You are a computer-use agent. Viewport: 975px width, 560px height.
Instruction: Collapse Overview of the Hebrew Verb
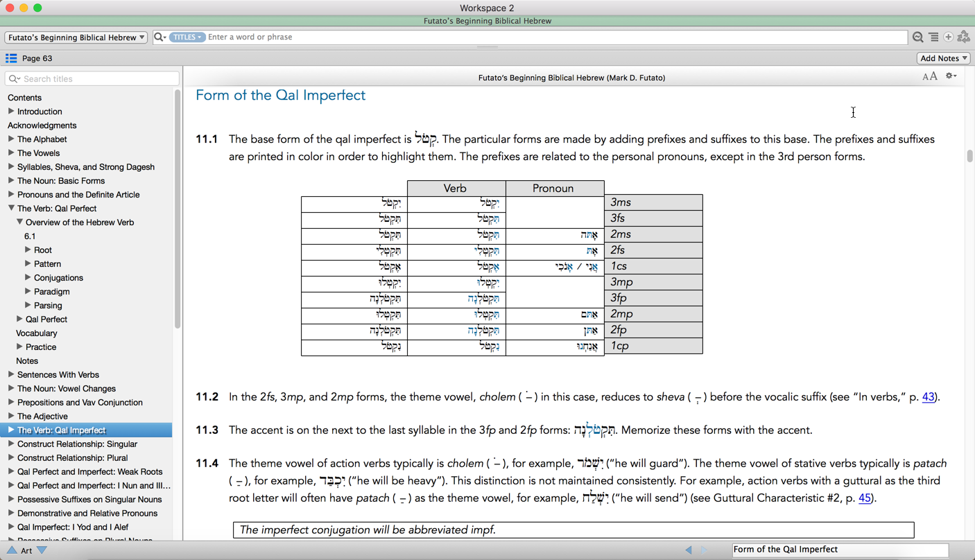click(x=19, y=222)
